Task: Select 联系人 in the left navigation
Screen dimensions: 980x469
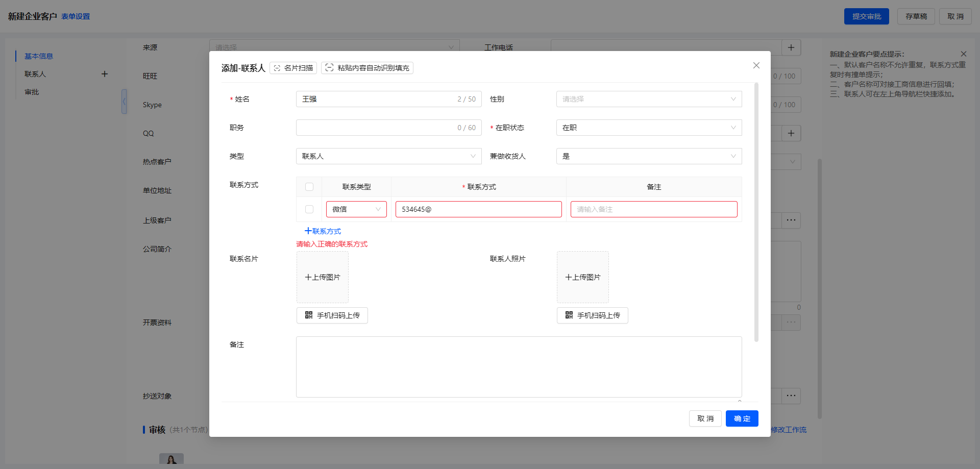Action: tap(35, 74)
